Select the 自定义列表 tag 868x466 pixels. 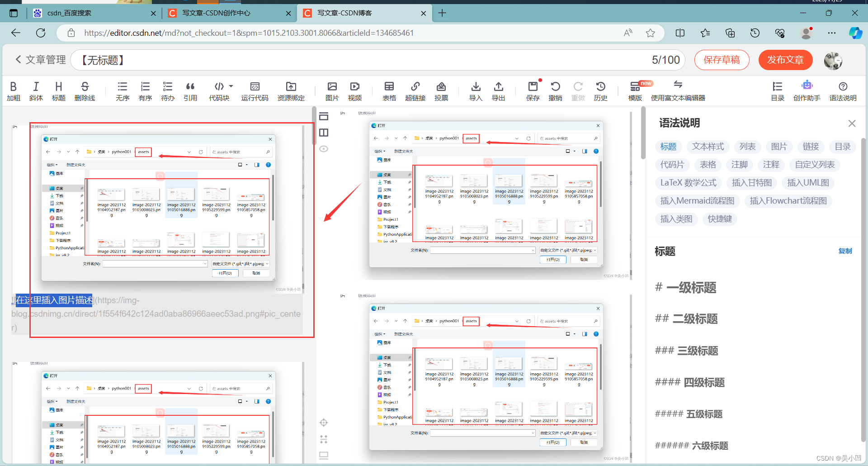(x=815, y=165)
